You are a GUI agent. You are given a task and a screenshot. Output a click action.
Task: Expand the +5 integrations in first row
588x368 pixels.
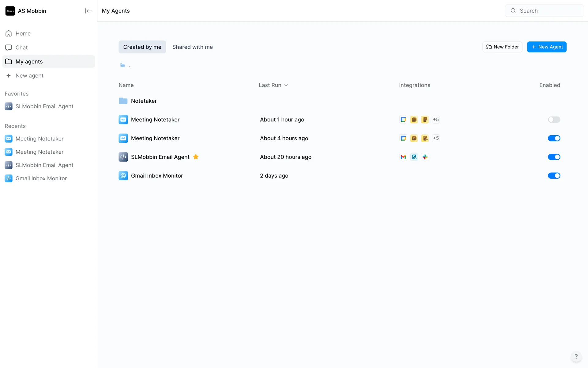pyautogui.click(x=436, y=120)
